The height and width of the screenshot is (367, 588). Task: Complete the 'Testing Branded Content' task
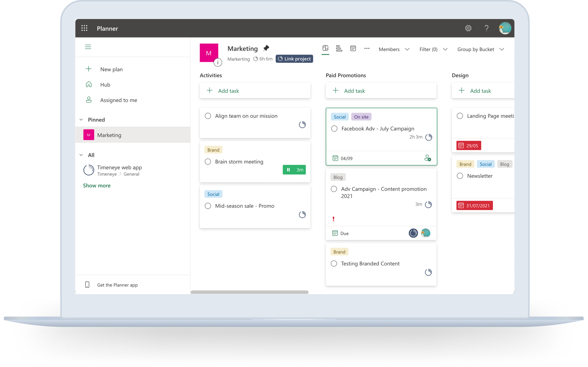tap(334, 263)
